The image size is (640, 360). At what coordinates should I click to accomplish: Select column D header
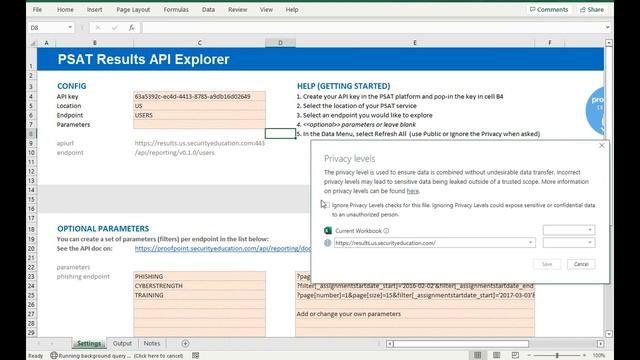pos(280,42)
